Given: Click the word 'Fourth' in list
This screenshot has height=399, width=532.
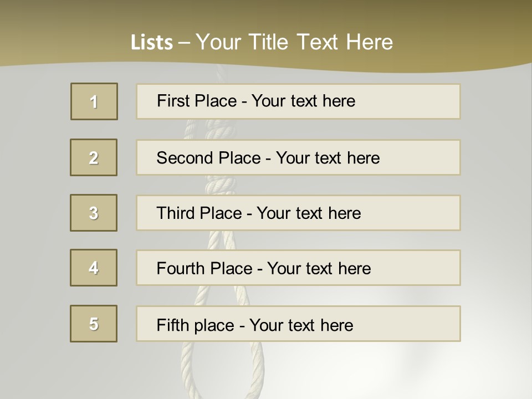Looking at the screenshot, I should (x=181, y=268).
